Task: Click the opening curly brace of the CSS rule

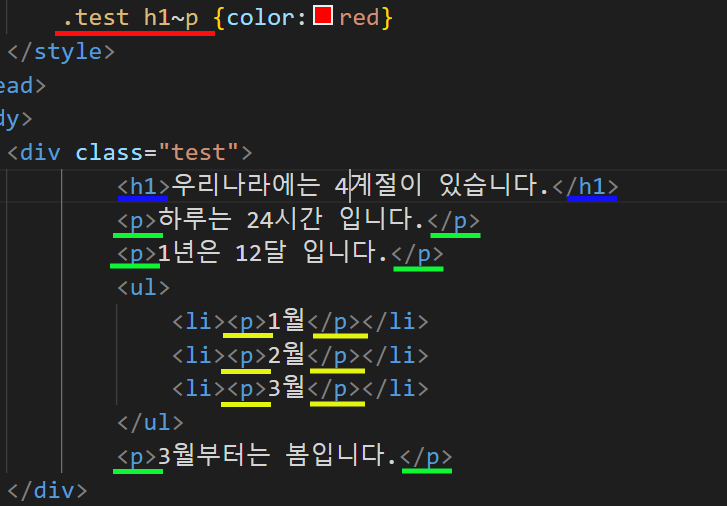Action: point(219,18)
